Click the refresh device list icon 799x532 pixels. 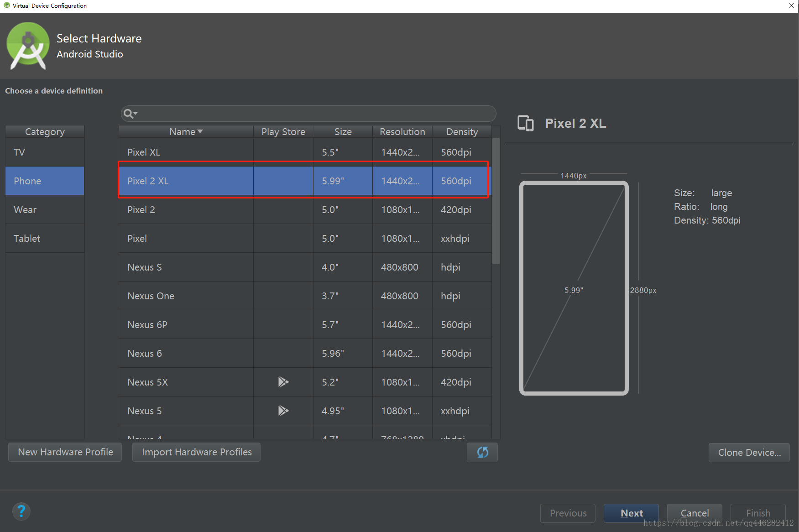click(482, 452)
